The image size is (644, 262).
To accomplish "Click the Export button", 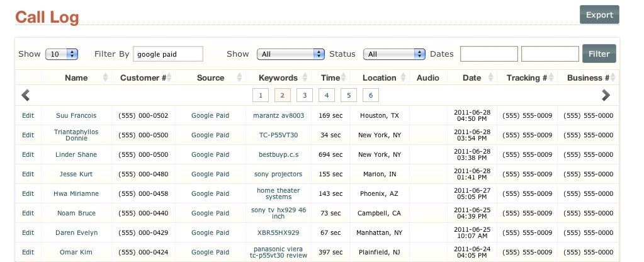I will [x=599, y=14].
